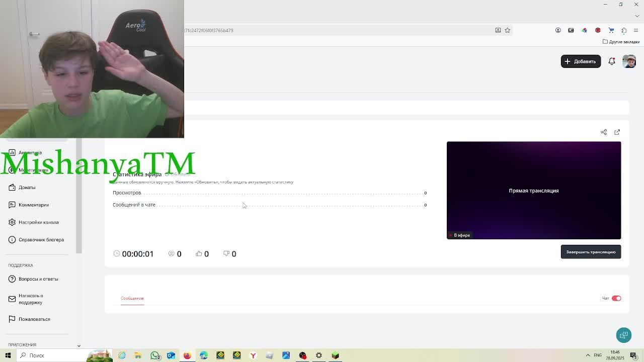This screenshot has width=644, height=362.
Task: Click the 00:00:01 stream timer
Action: pos(133,254)
